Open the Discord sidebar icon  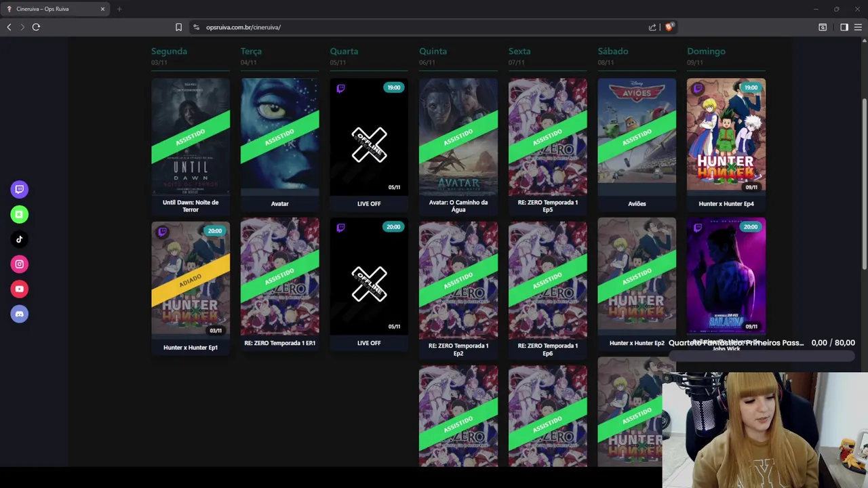coord(19,314)
